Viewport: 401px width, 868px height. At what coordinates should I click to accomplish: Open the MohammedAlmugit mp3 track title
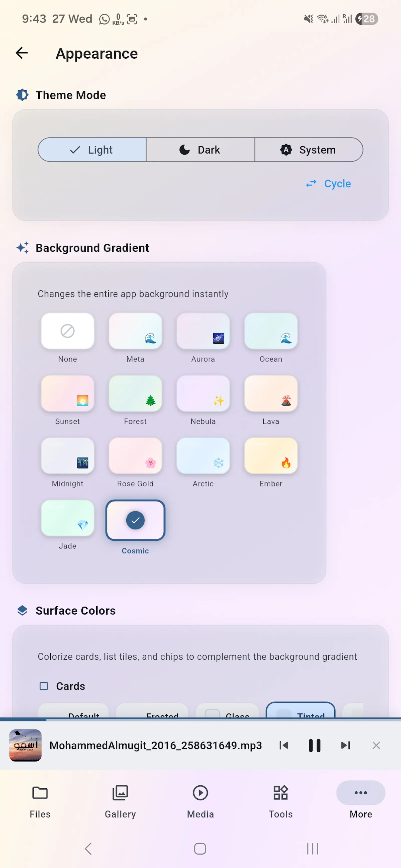[155, 745]
